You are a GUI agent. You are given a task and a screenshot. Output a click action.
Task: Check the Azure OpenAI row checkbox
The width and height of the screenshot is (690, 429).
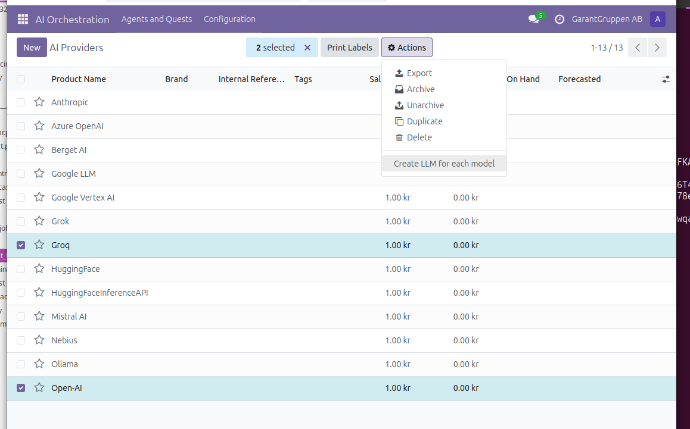click(21, 126)
